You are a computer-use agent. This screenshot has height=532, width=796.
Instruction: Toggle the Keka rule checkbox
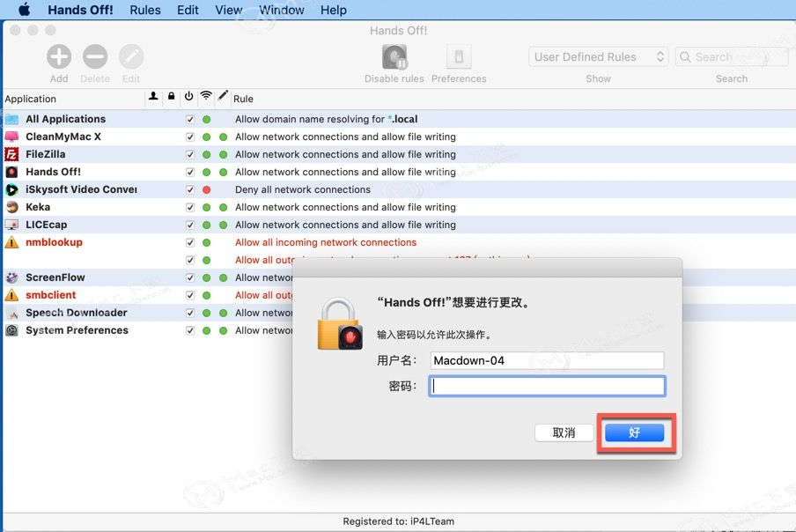(x=190, y=208)
